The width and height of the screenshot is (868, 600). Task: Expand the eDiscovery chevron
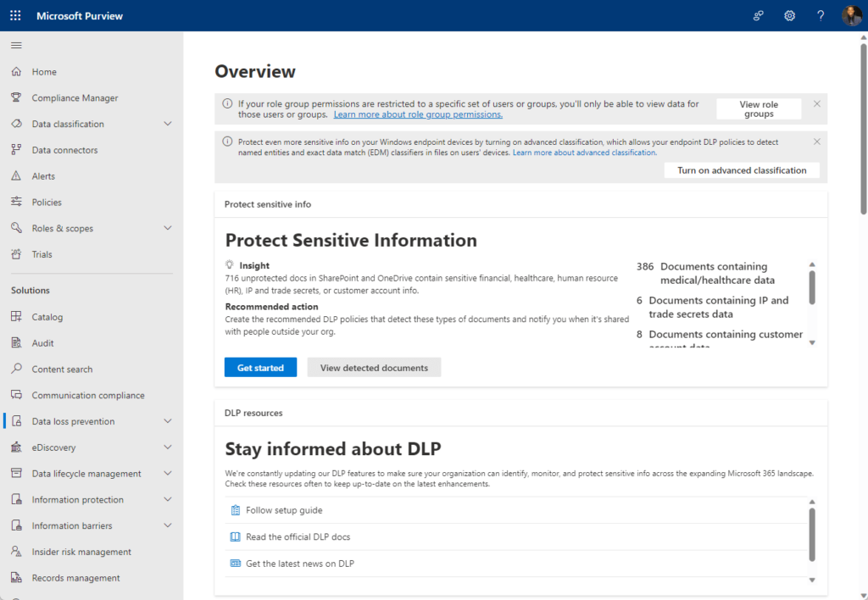click(x=168, y=447)
